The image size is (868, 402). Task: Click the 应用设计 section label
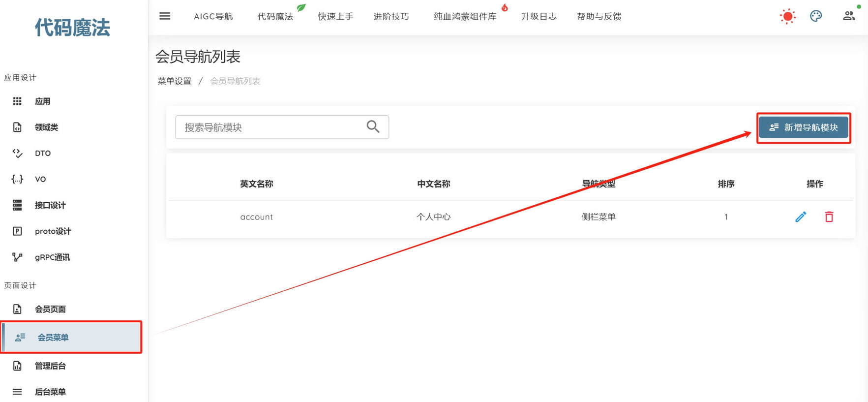coord(20,77)
